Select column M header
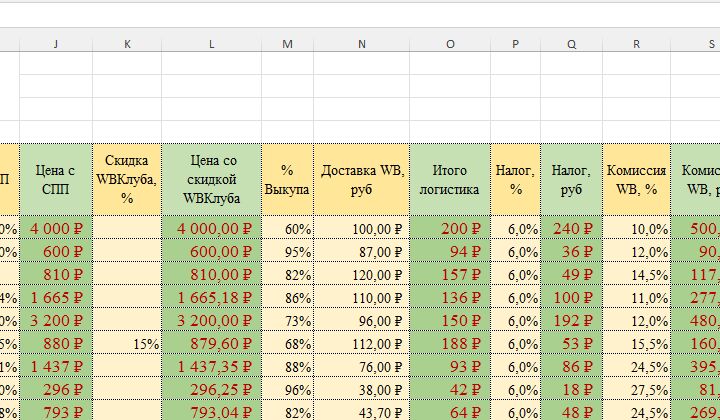Image resolution: width=720 pixels, height=420 pixels. pos(287,44)
